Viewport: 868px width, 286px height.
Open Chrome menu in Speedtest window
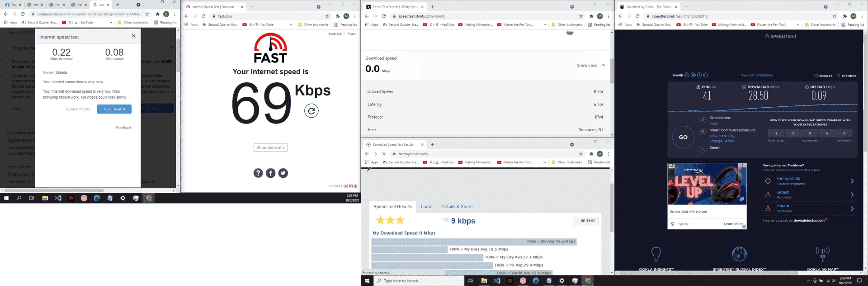(x=862, y=16)
